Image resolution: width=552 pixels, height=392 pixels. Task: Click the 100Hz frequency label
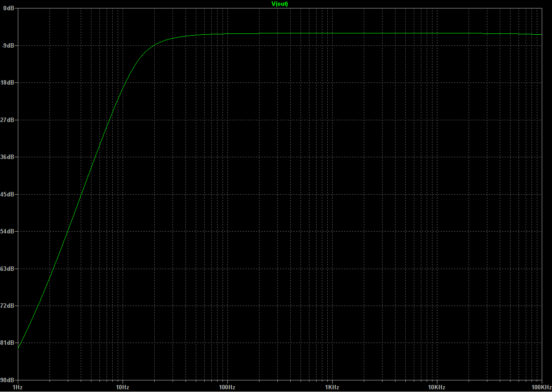coord(227,388)
